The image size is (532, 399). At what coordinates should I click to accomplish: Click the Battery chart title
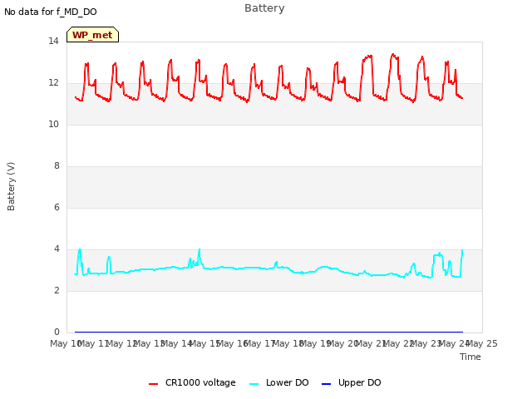pos(264,8)
